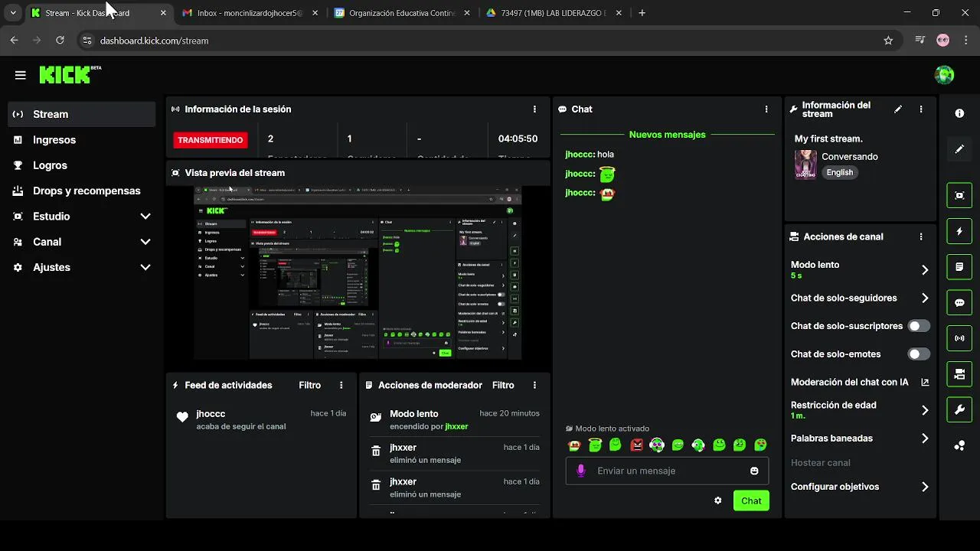This screenshot has height=551, width=980.
Task: Open the Stream category thumbnail Conversando
Action: 805,165
